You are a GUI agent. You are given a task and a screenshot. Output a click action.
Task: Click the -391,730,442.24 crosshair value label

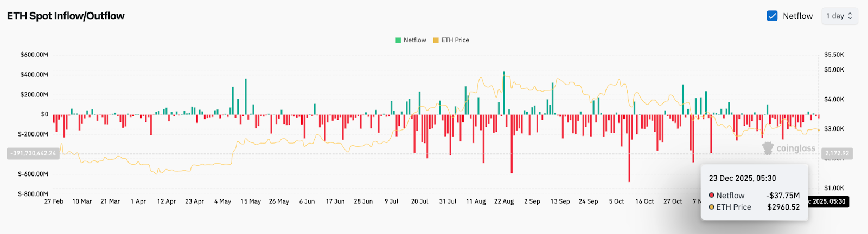click(x=33, y=153)
